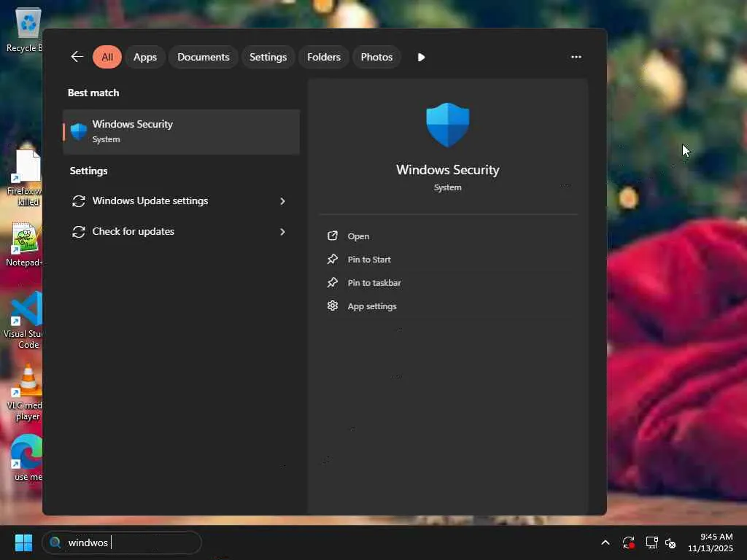The image size is (747, 560).
Task: Select the Edge 'use me' desktop shortcut
Action: tap(27, 458)
